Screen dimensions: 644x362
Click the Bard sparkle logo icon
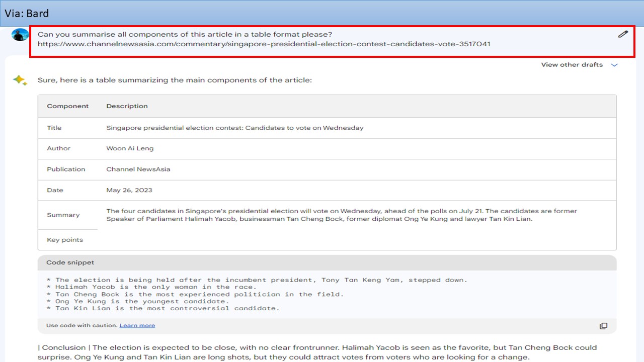pyautogui.click(x=20, y=80)
